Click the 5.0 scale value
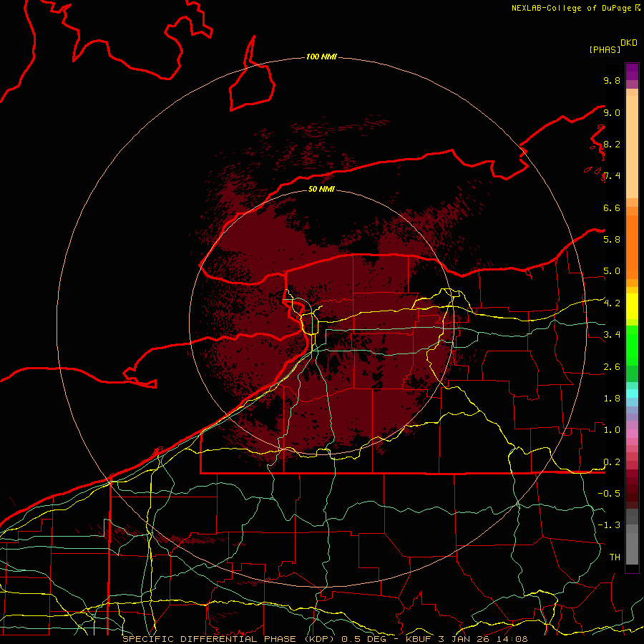The width and height of the screenshot is (644, 644). pyautogui.click(x=612, y=271)
